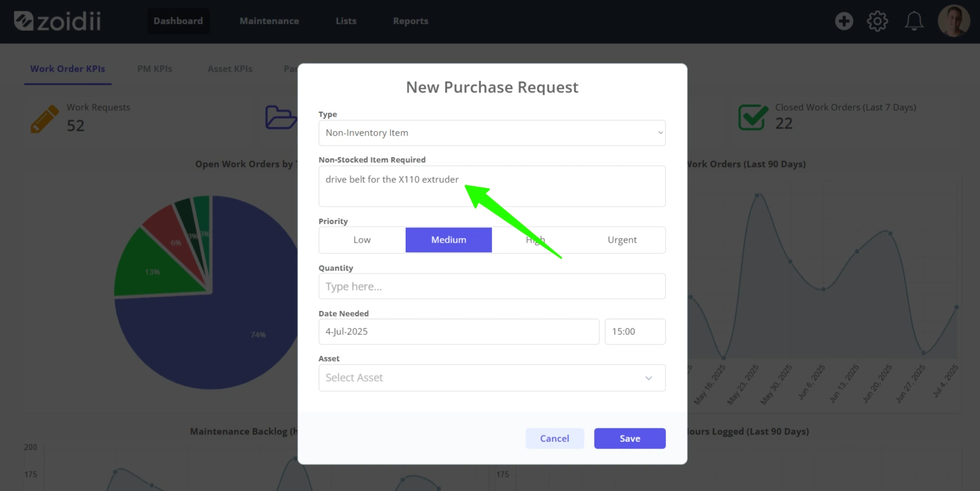The width and height of the screenshot is (980, 491).
Task: Set priority to Urgent
Action: click(622, 240)
